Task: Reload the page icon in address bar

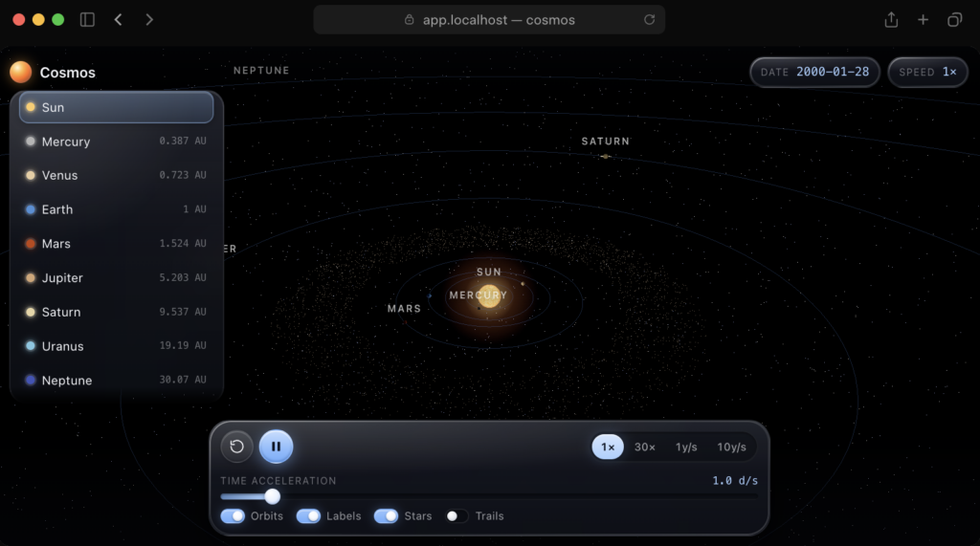Action: click(x=650, y=19)
